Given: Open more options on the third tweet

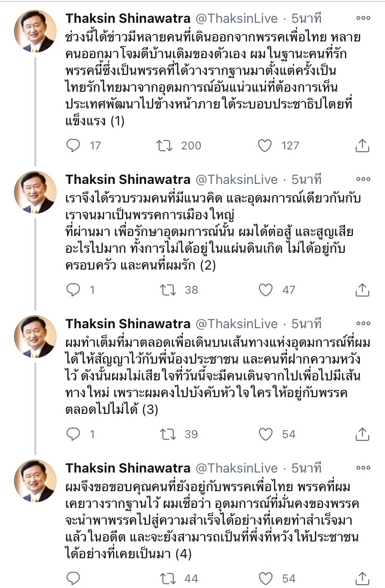Looking at the screenshot, I should pyautogui.click(x=363, y=324).
